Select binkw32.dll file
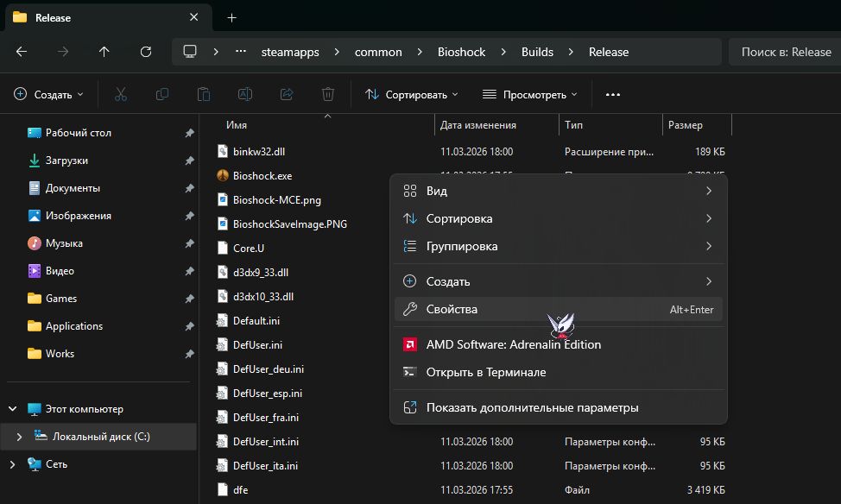Screen dimensions: 841x504 259,152
